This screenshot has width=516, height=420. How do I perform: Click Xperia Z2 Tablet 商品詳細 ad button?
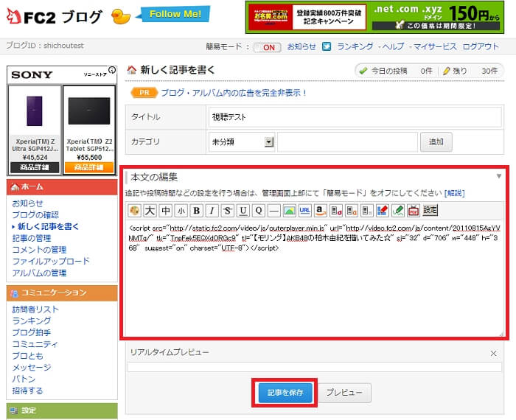click(89, 167)
